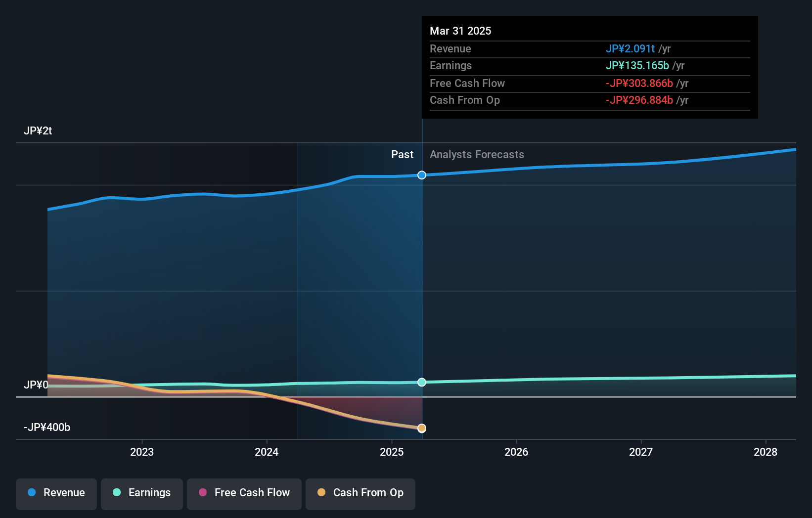The height and width of the screenshot is (518, 812).
Task: Click the 2025 x-axis label
Action: [x=392, y=452]
